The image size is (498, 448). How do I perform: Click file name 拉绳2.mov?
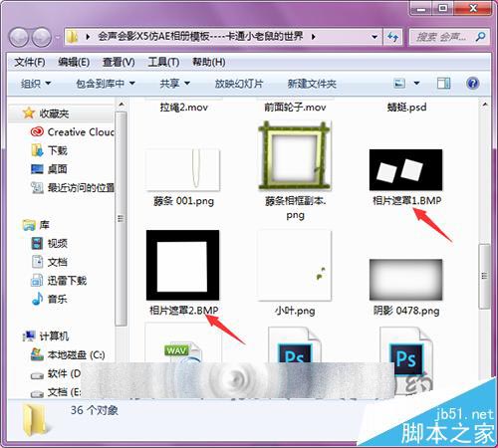point(184,108)
